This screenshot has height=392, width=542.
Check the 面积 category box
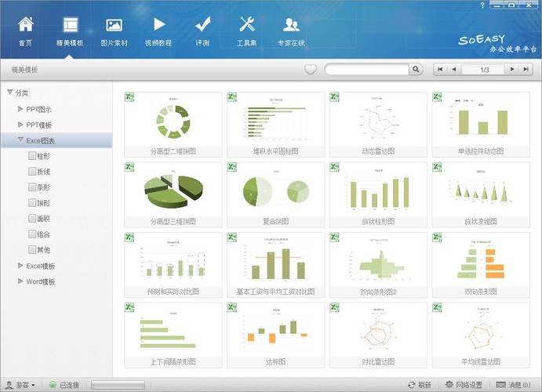tap(32, 218)
